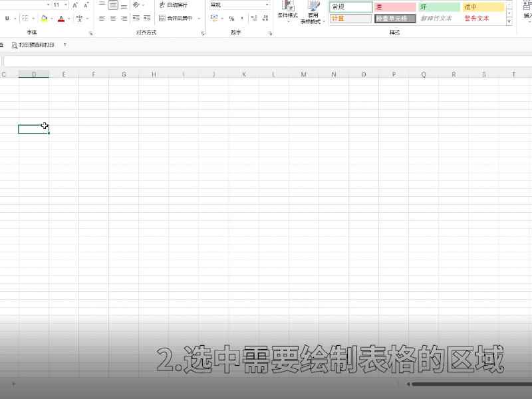This screenshot has width=532, height=399.
Task: Toggle Print Preview on Quick Access Toolbar
Action: point(30,45)
